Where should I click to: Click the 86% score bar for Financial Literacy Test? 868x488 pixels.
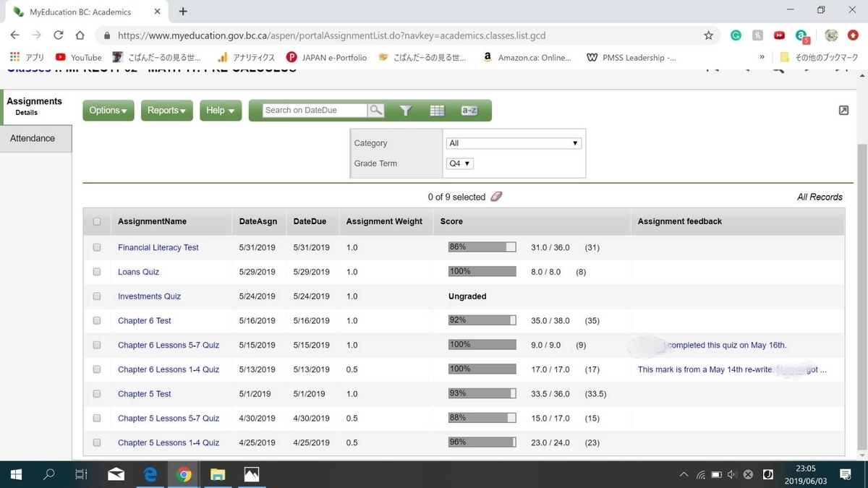(x=482, y=247)
